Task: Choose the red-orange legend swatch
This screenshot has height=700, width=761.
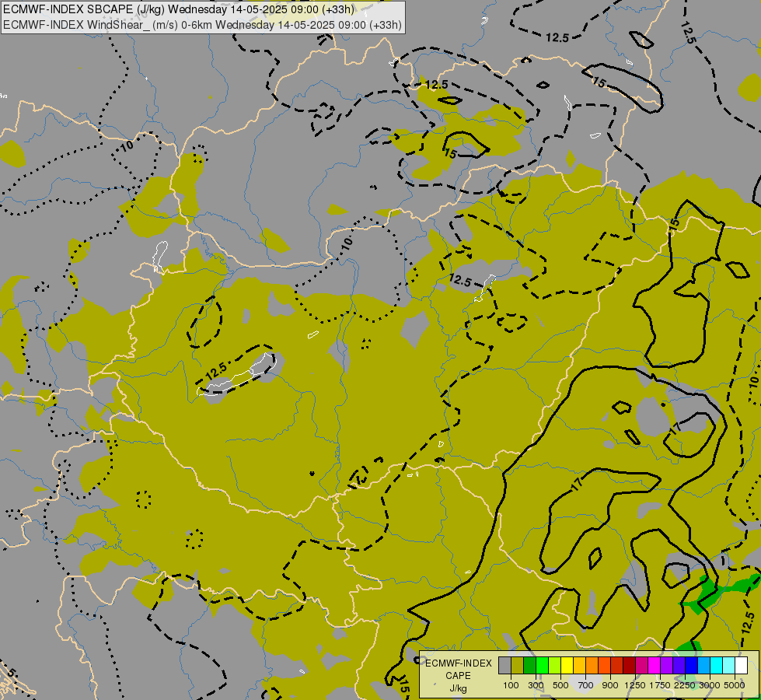Action: click(x=604, y=666)
